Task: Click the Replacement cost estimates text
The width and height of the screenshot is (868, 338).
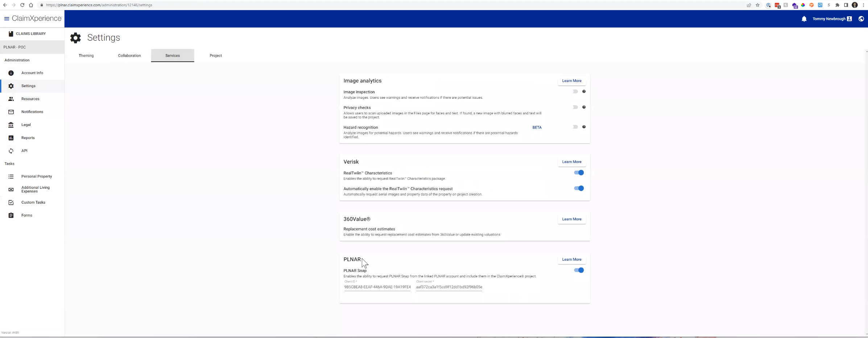Action: 369,229
